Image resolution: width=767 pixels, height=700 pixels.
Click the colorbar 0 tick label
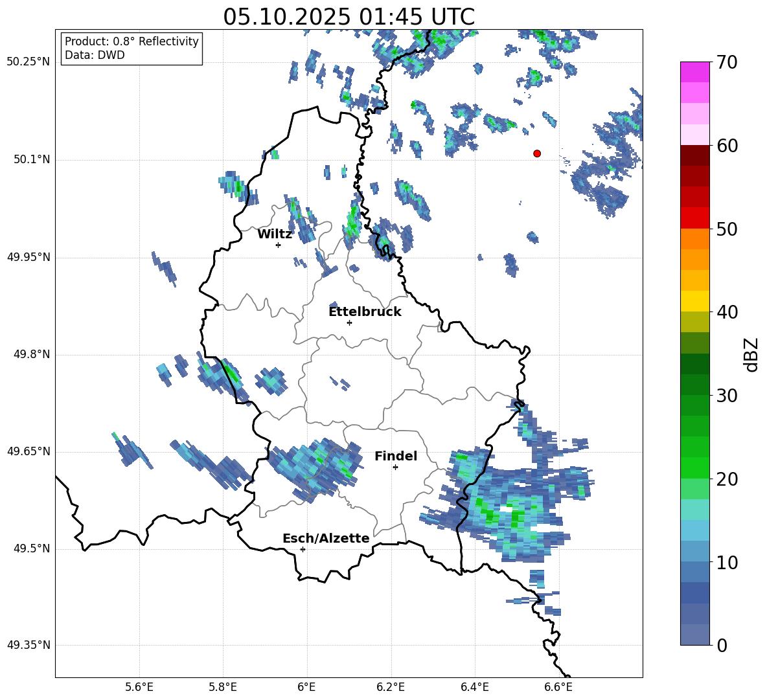point(722,645)
